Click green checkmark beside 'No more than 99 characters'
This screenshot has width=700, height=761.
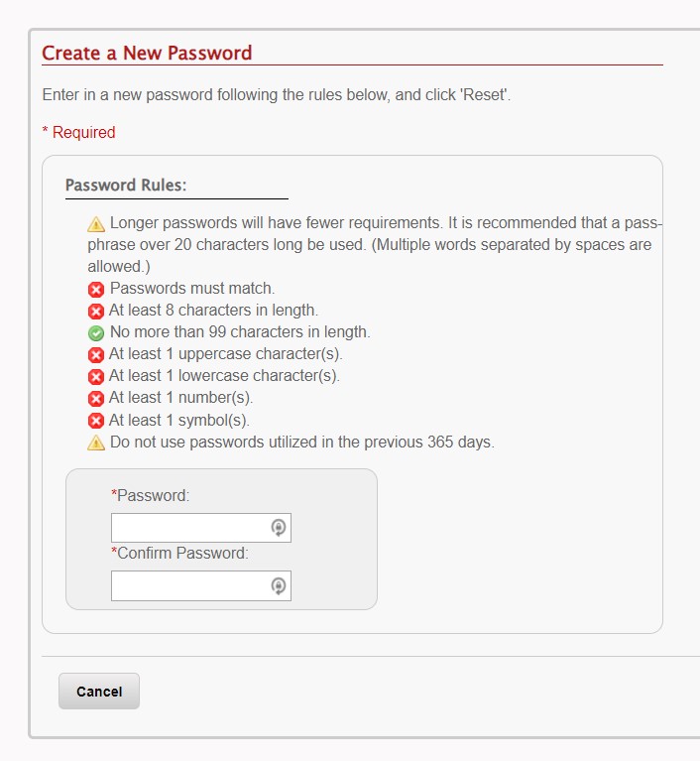coord(96,332)
